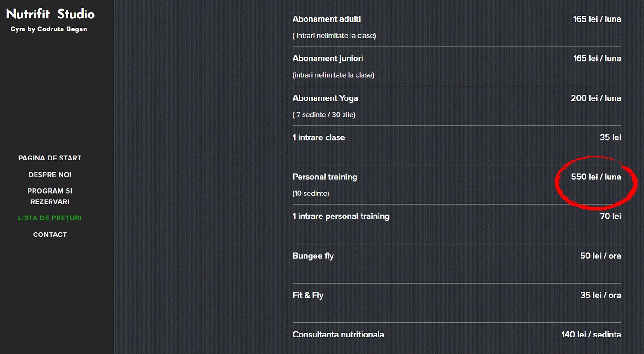Navigate to the Contact page
This screenshot has width=644, height=354.
click(50, 234)
